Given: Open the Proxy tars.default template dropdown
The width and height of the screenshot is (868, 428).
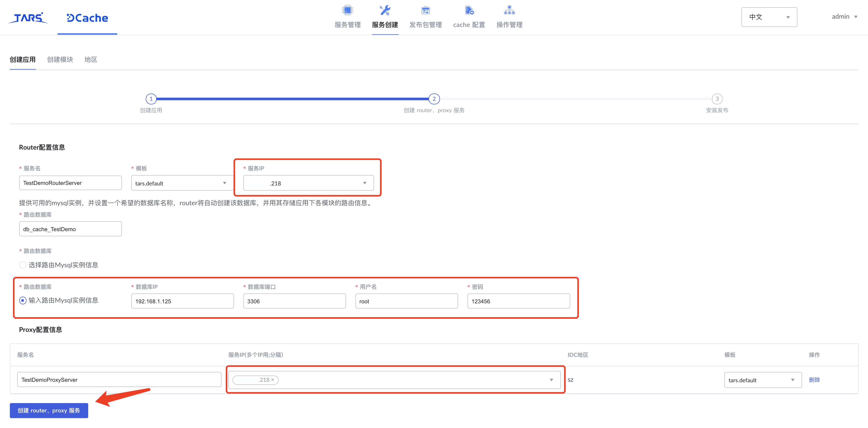Looking at the screenshot, I should coord(763,380).
